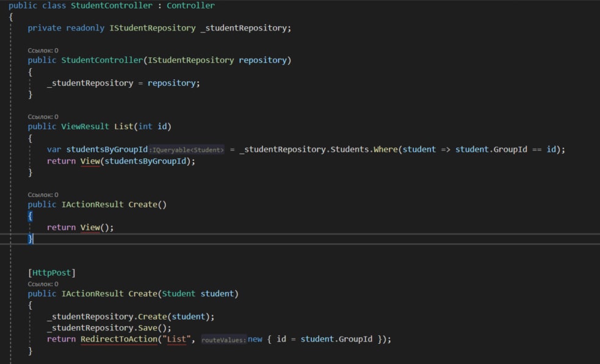
Task: Click IStudentRepository in the private field declaration
Action: [x=153, y=28]
